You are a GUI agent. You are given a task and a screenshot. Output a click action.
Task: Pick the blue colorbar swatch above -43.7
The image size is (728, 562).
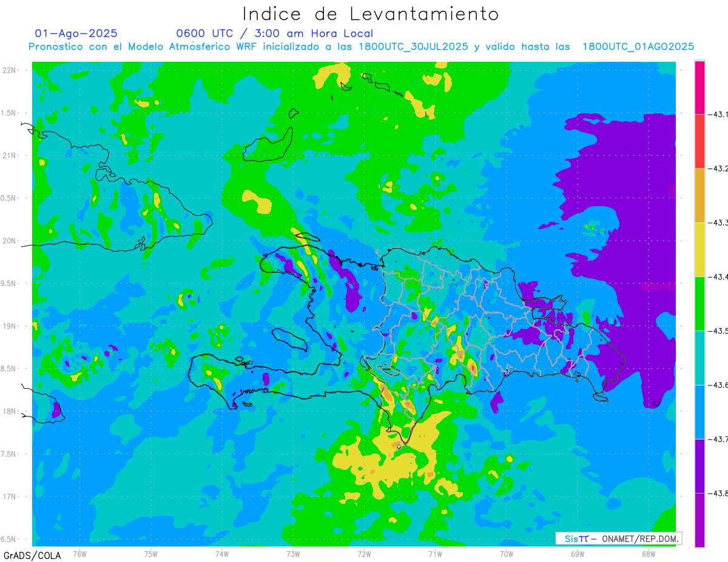point(699,412)
